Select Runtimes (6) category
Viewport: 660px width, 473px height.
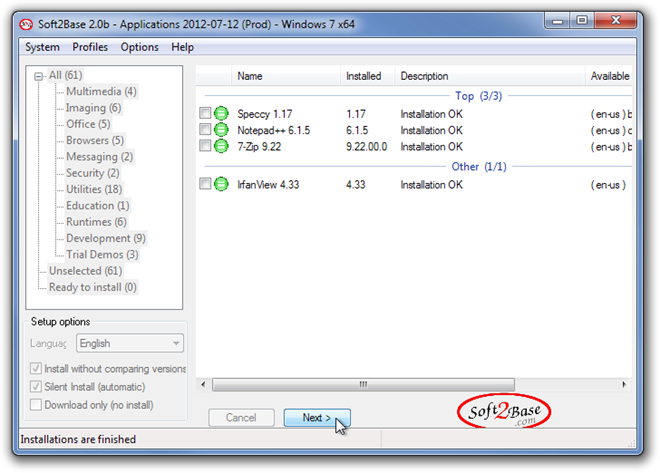pos(96,222)
